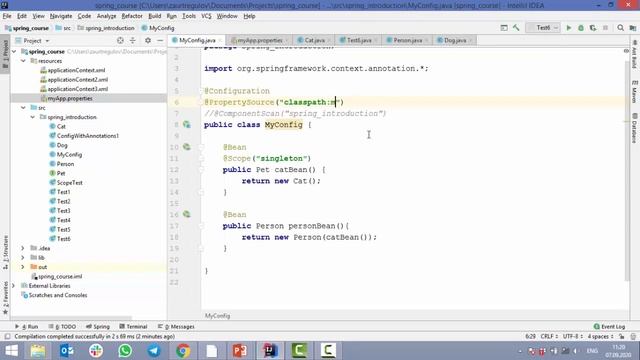Open the Event Log
This screenshot has width=640, height=360.
point(609,327)
